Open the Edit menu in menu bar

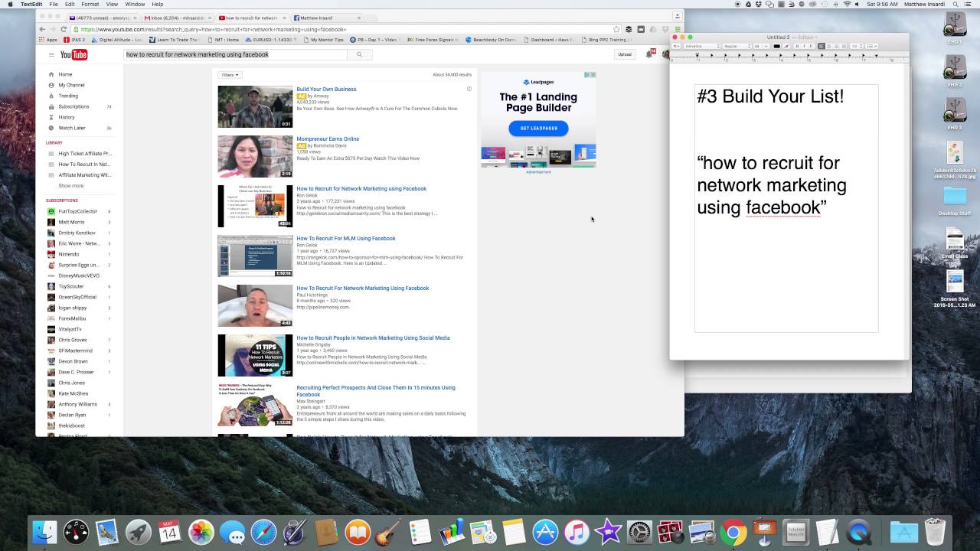70,4
